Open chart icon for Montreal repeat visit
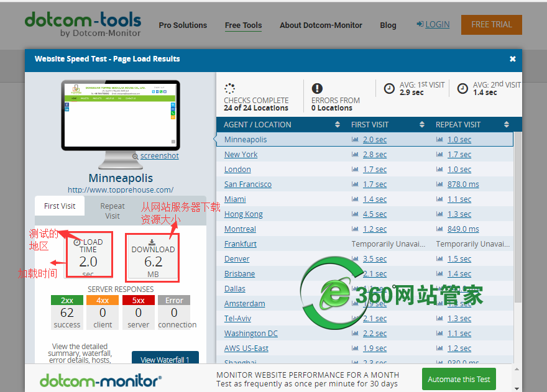This screenshot has height=392, width=547. 439,229
